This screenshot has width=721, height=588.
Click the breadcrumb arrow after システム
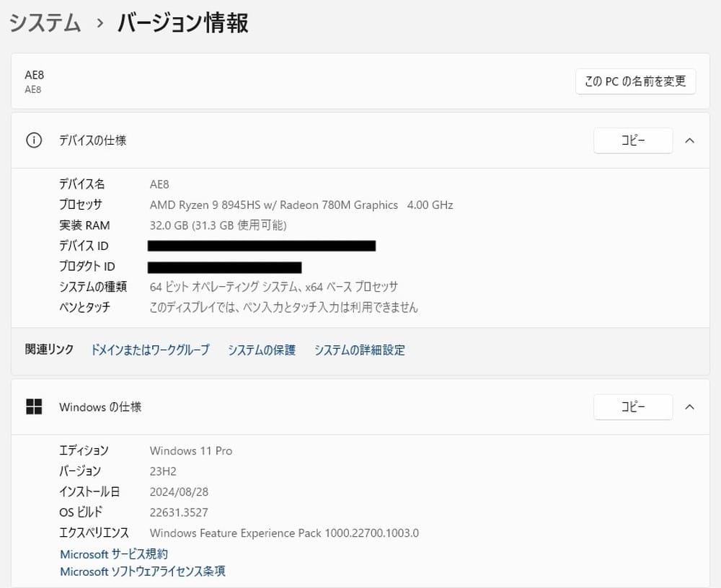pos(99,24)
